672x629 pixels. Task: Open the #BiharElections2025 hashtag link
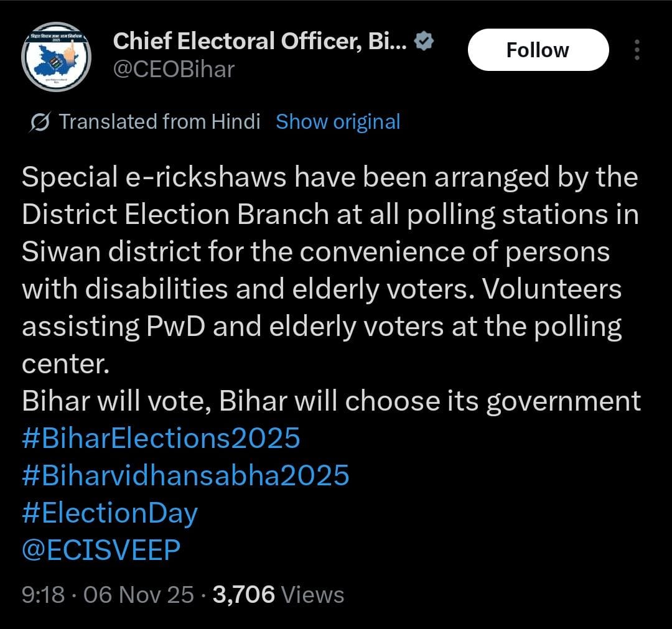pos(160,438)
